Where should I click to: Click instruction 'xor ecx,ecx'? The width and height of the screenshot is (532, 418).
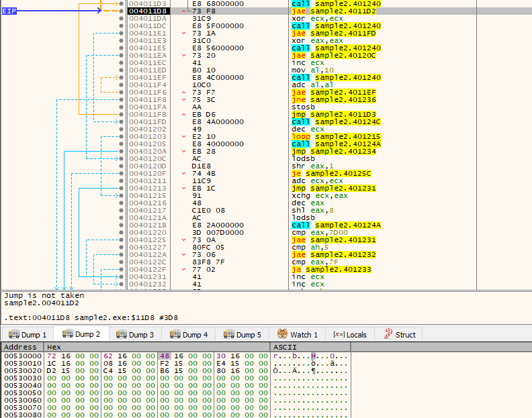(317, 19)
